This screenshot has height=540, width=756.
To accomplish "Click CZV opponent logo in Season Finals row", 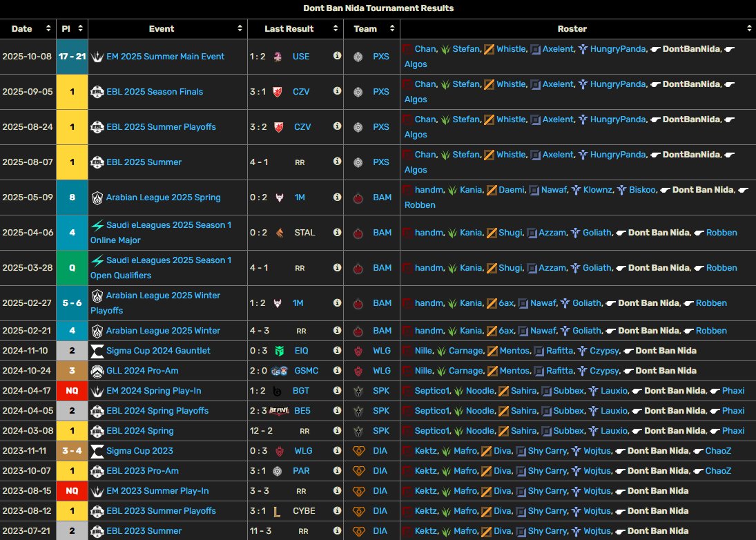I will pos(278,92).
